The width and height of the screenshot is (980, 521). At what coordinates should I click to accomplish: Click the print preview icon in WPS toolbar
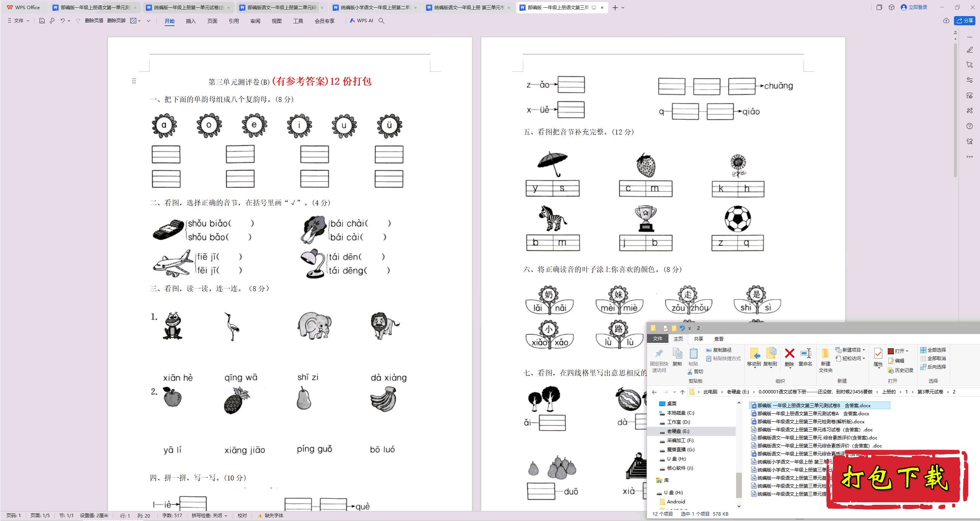(52, 21)
